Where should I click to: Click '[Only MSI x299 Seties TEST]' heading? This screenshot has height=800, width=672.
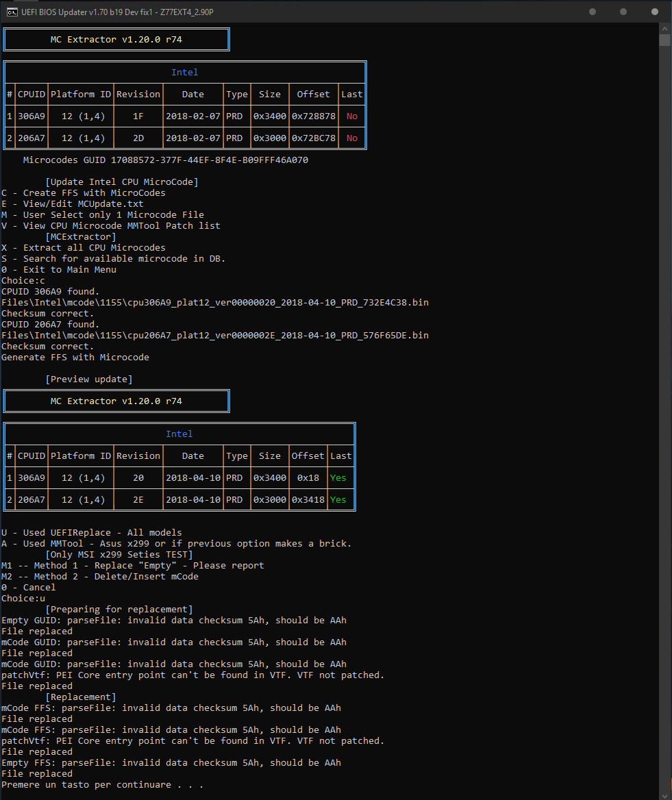(119, 555)
